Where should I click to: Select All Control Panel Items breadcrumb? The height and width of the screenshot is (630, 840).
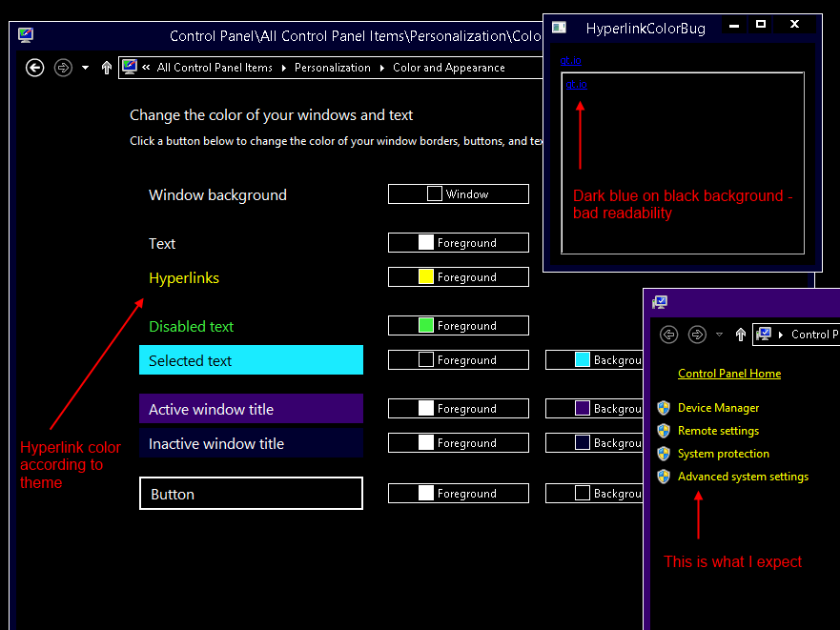tap(215, 68)
